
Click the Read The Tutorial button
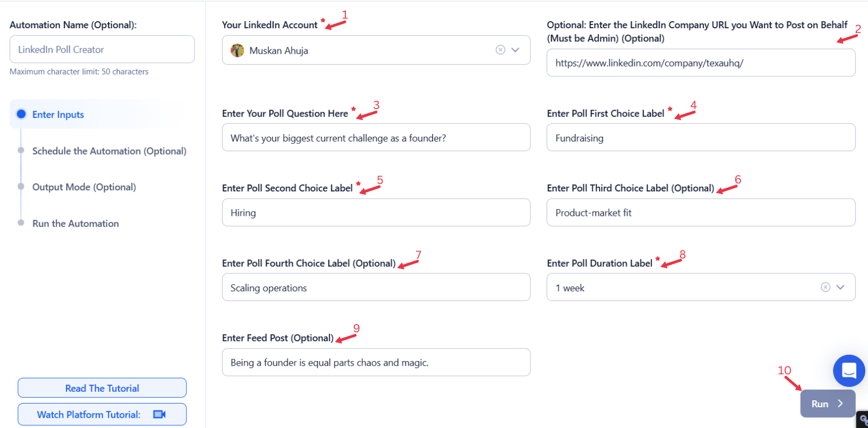point(102,388)
